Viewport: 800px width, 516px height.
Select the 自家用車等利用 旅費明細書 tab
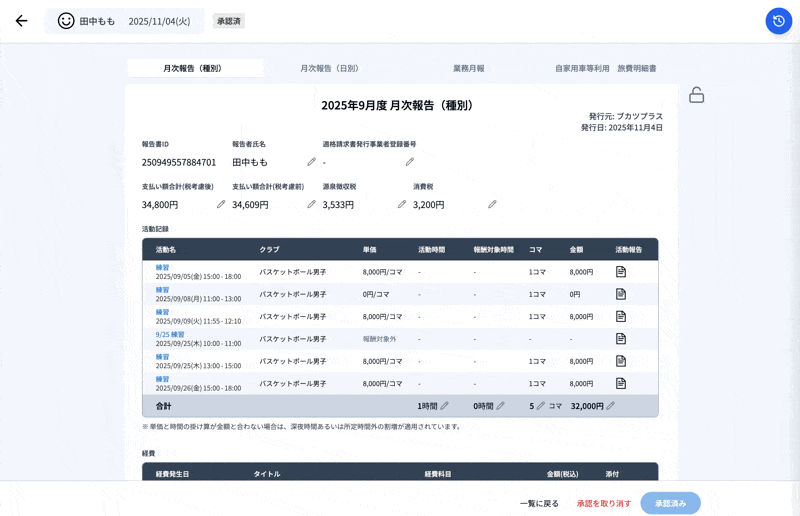pyautogui.click(x=606, y=68)
